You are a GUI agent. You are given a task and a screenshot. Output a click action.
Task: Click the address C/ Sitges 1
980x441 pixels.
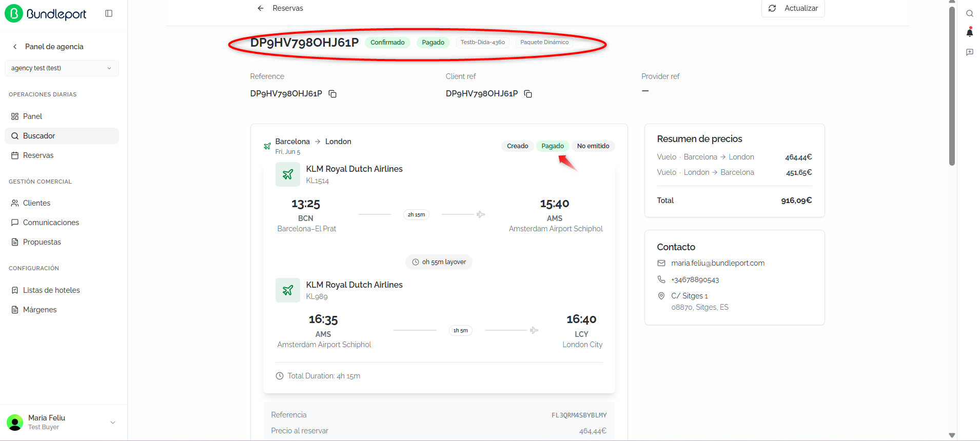[690, 296]
